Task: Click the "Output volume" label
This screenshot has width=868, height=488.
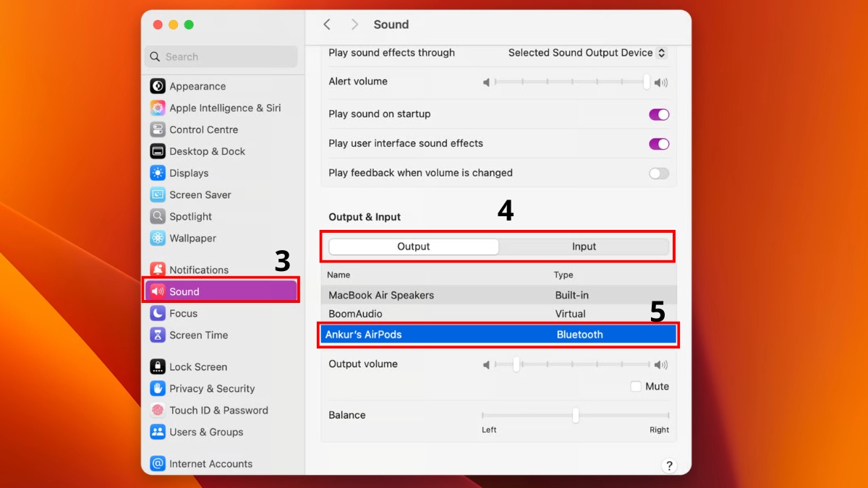Action: coord(363,364)
